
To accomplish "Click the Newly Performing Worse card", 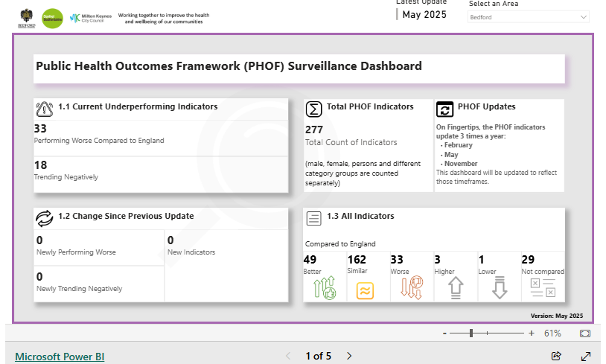I will click(99, 247).
